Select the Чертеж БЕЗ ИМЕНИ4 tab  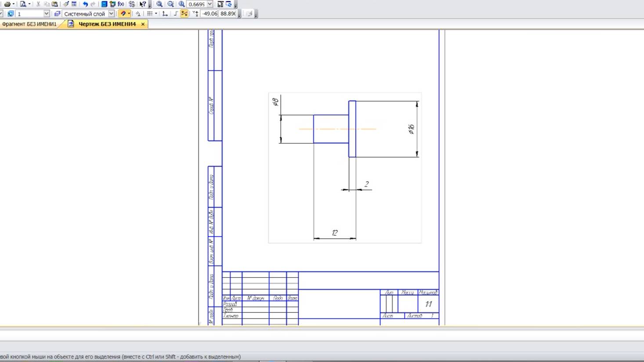coord(107,24)
